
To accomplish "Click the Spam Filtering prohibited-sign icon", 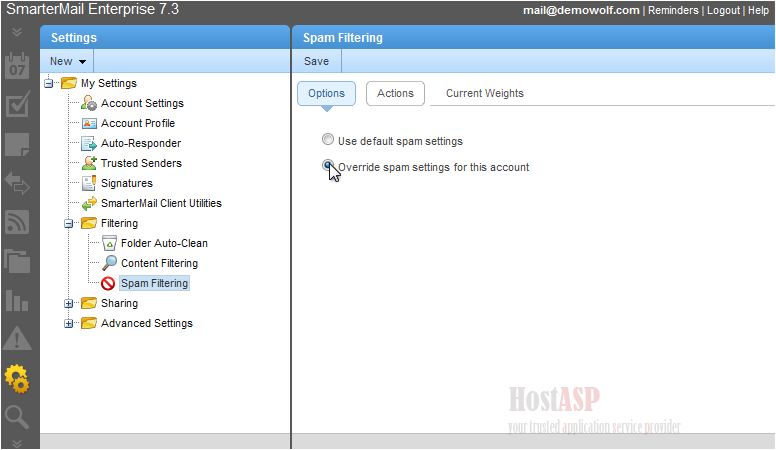I will [x=108, y=283].
